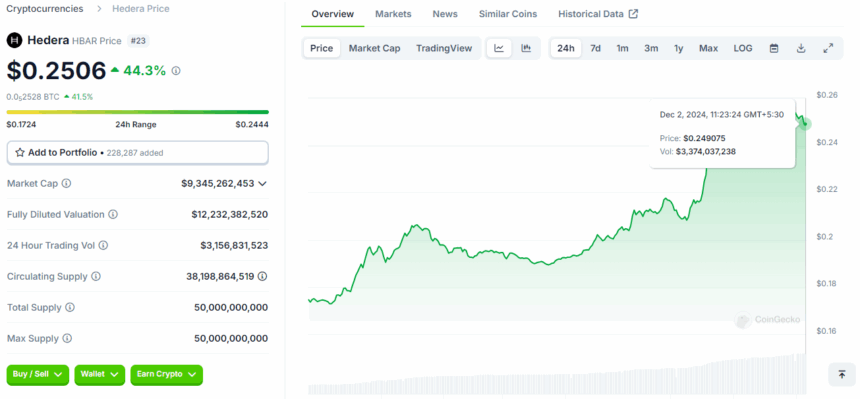
Task: Set chart range to 24h
Action: tap(565, 48)
